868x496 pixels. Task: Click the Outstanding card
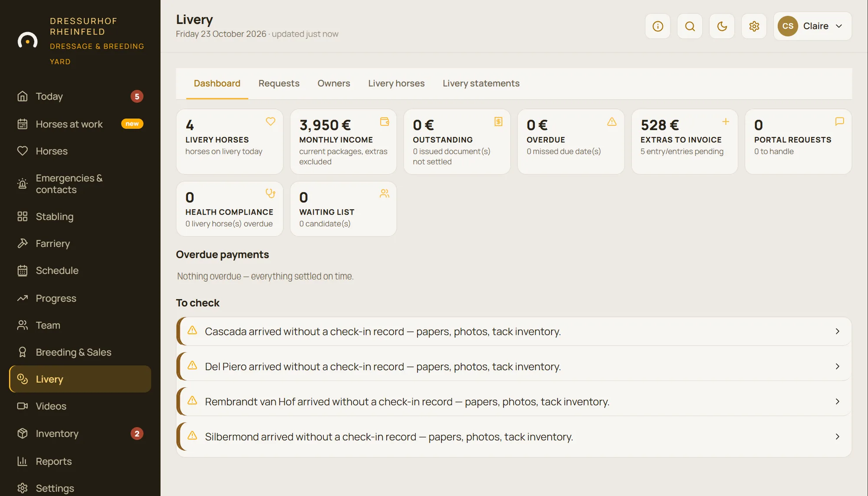(x=457, y=142)
